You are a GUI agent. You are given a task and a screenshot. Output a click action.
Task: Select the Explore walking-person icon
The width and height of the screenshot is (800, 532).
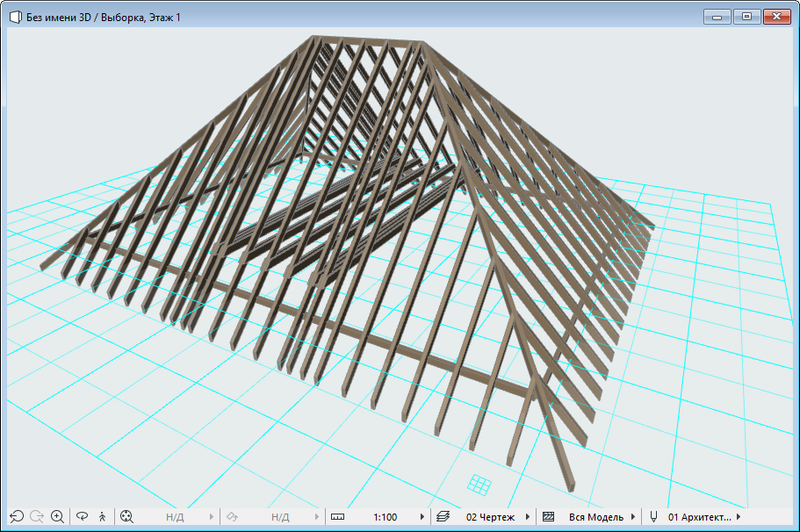click(103, 517)
